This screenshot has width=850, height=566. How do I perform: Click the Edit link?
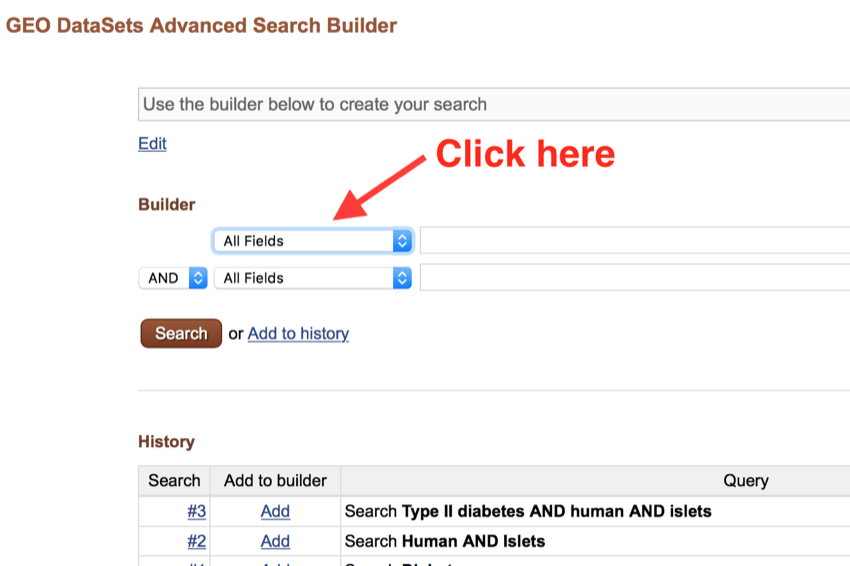coord(152,144)
